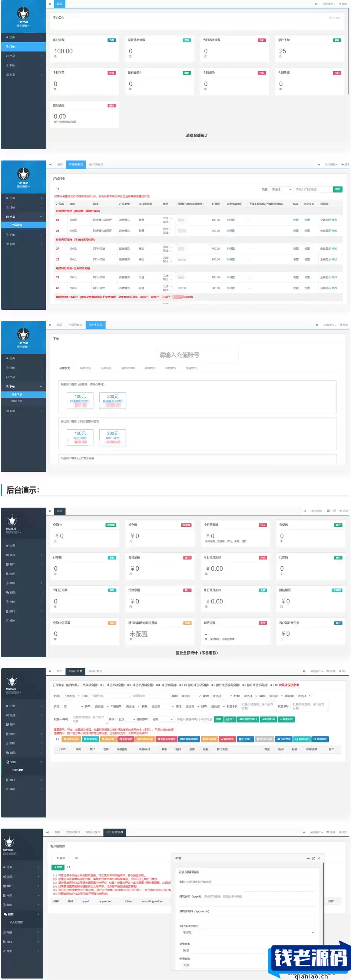
Task: Open the 查询条件 模糊 dropdown
Action: [x=162, y=719]
